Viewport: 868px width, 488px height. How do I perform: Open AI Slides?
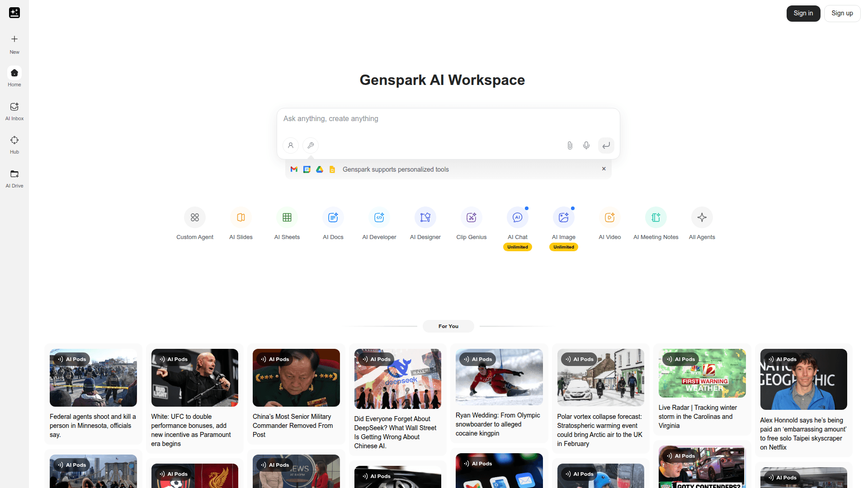point(241,224)
